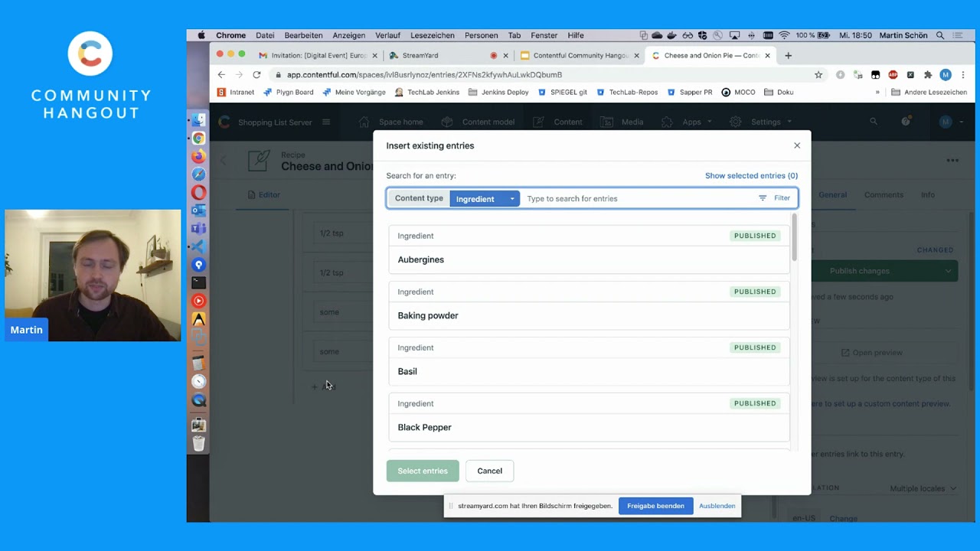Click Ausblenden in the sharing bar
This screenshot has width=980, height=551.
pyautogui.click(x=717, y=506)
